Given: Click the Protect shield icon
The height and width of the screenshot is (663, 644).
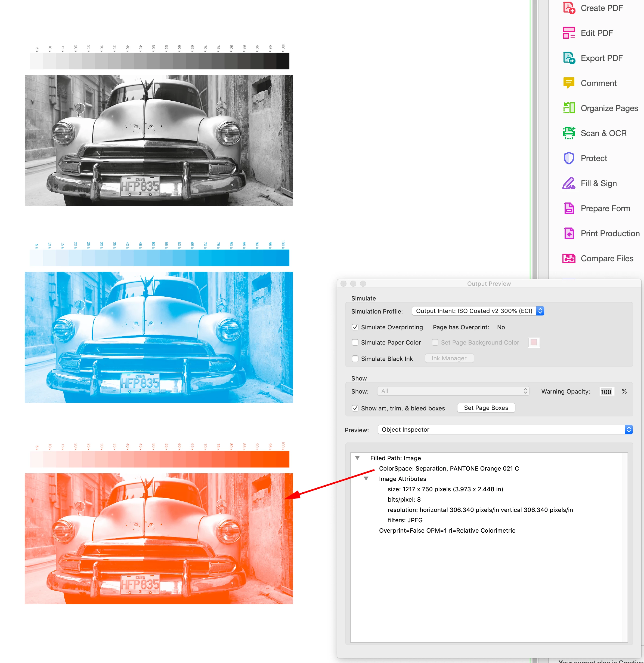Looking at the screenshot, I should click(x=569, y=158).
